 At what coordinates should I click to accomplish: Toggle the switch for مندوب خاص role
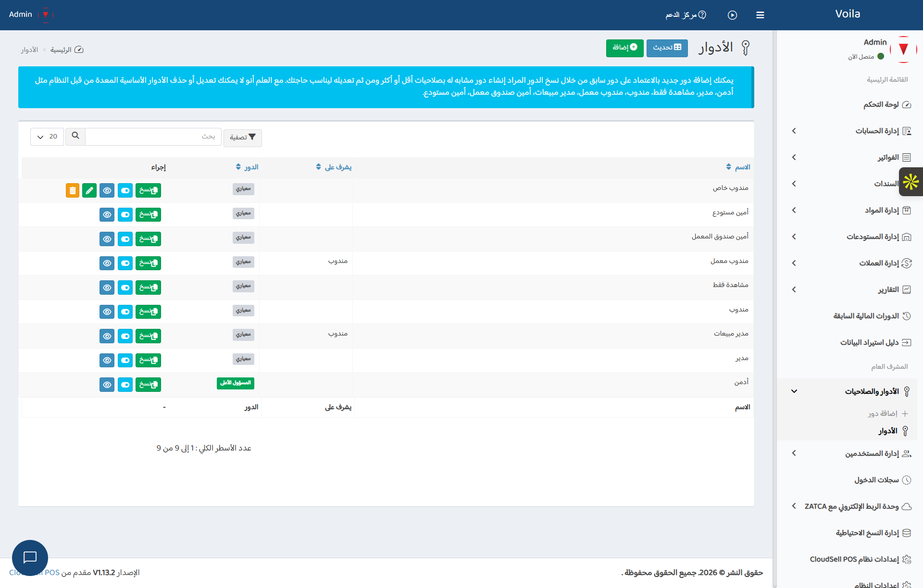[125, 190]
